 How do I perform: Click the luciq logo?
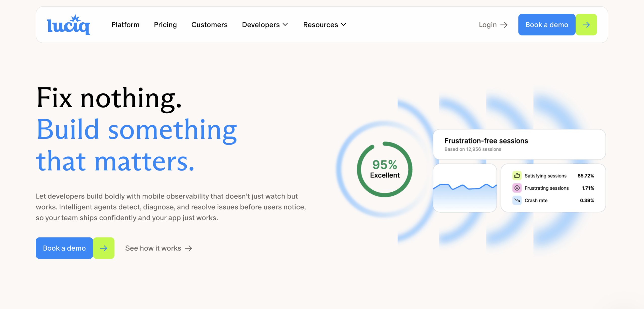pyautogui.click(x=68, y=25)
